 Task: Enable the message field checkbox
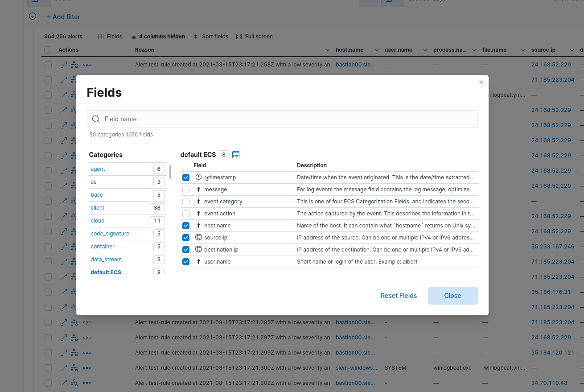(x=186, y=190)
